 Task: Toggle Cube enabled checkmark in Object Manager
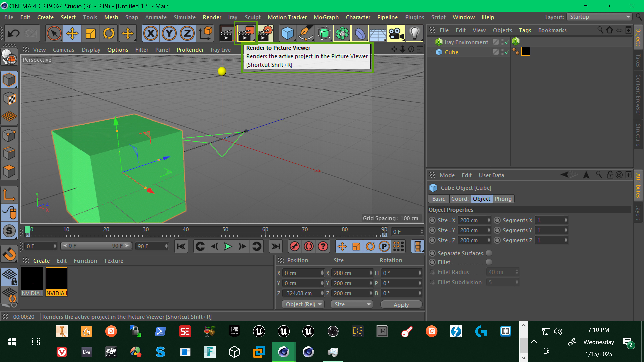point(507,52)
